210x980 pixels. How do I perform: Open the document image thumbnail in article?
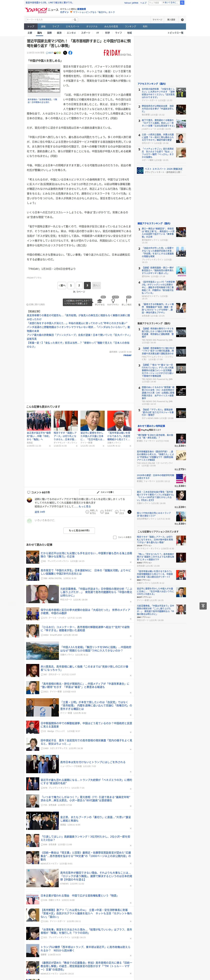coord(44,81)
